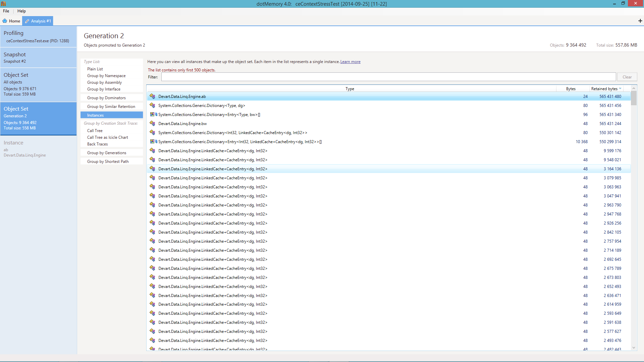This screenshot has height=362, width=644.
Task: Click the retained bytes value 2 493 476
Action: point(612,341)
